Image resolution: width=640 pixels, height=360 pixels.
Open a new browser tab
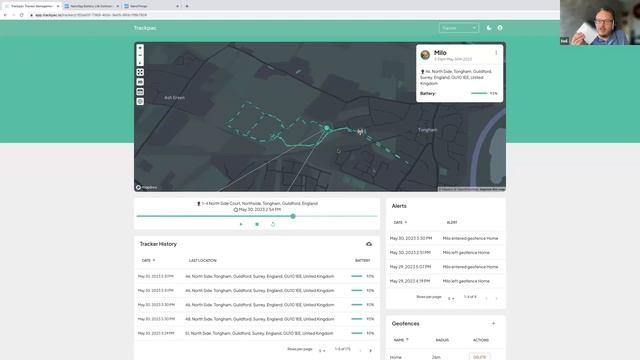pyautogui.click(x=187, y=6)
